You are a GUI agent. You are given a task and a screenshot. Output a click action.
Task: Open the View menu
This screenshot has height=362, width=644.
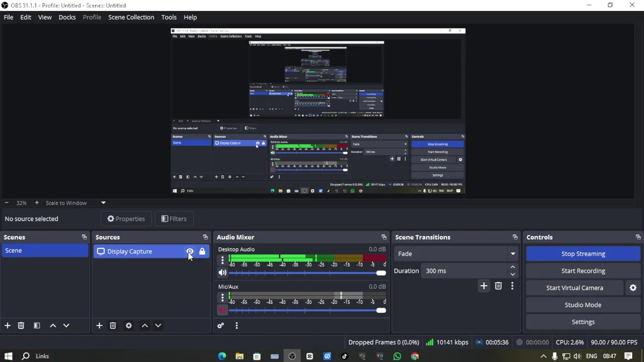tap(45, 17)
